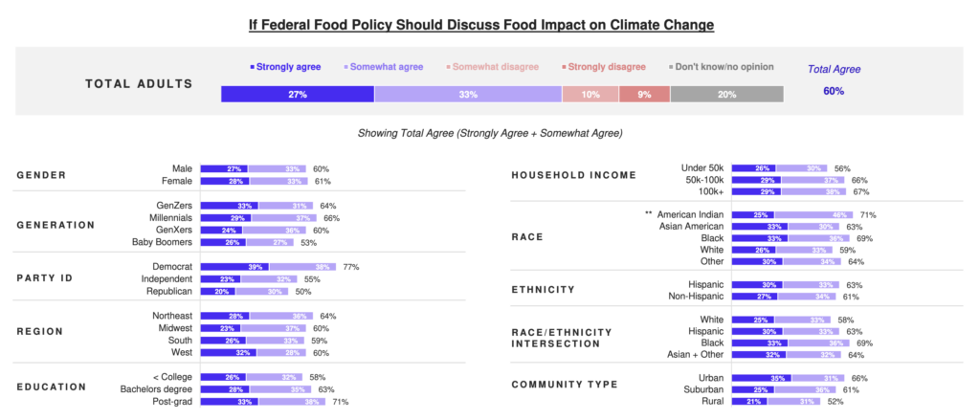
Task: Click the Republican row label
Action: pos(170,291)
